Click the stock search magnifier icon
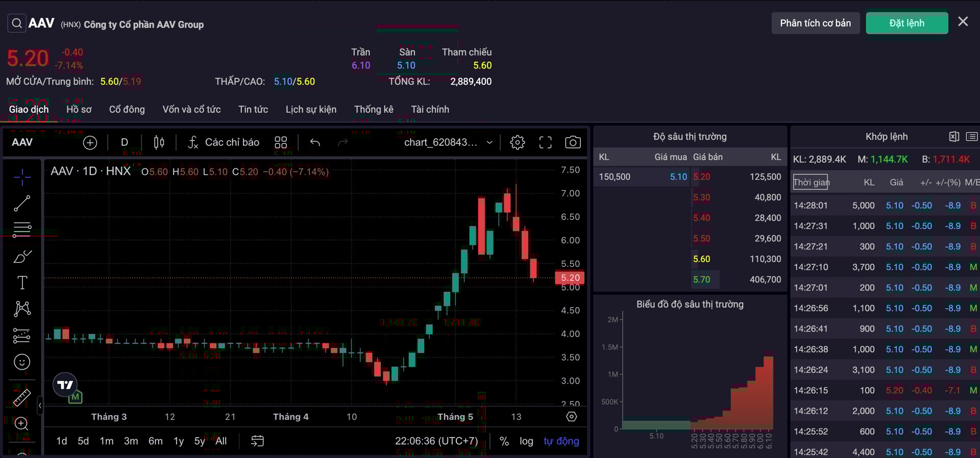The height and width of the screenshot is (458, 980). [17, 23]
